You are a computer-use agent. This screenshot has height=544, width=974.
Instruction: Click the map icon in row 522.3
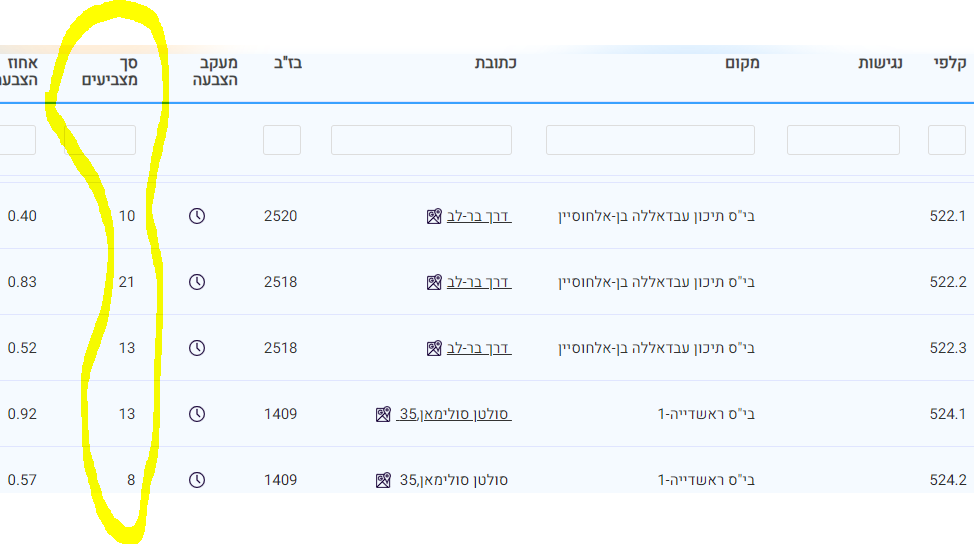tap(434, 348)
